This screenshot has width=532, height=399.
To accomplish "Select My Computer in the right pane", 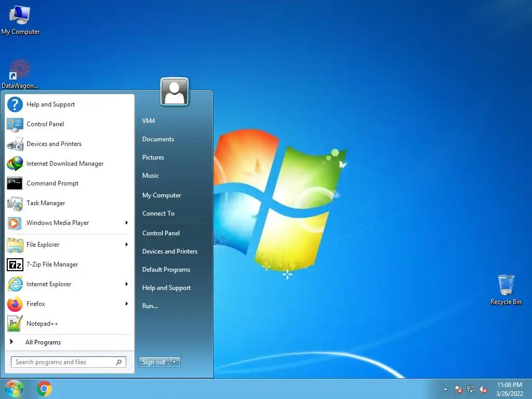I will (162, 195).
